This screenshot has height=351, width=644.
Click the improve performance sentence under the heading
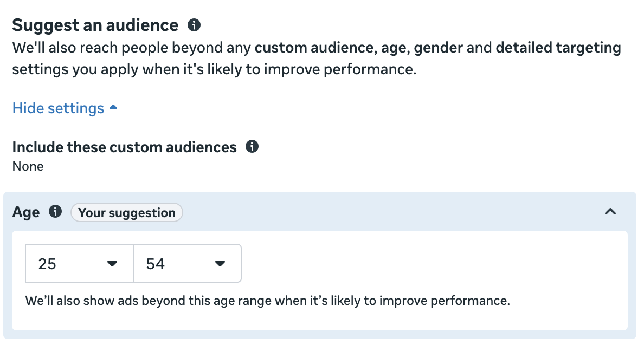tap(214, 70)
